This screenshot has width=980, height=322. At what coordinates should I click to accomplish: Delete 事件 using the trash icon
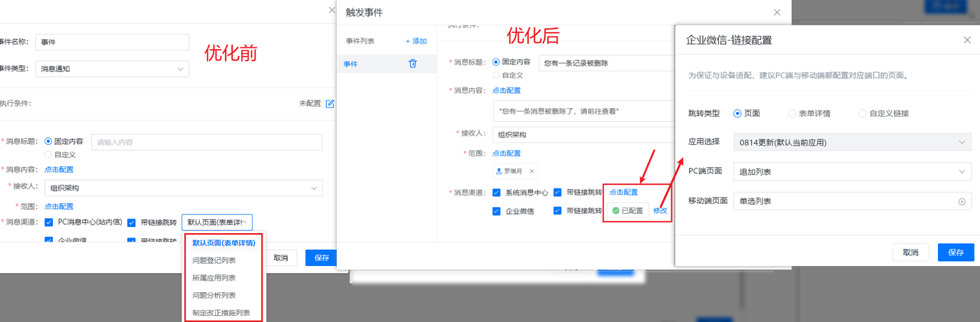coord(413,64)
